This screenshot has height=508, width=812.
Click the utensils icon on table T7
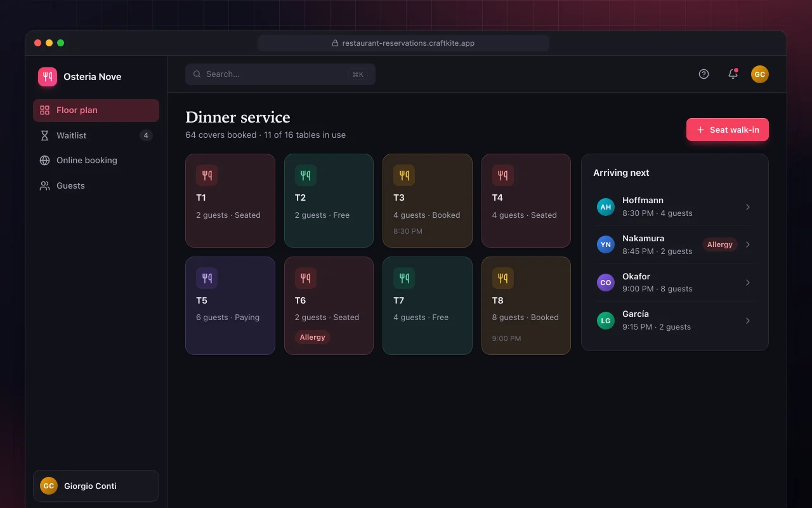404,278
